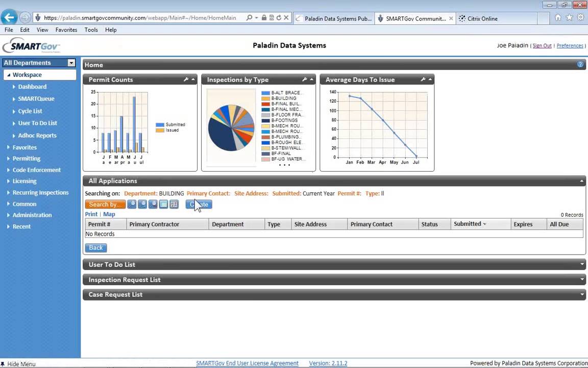Click the Refresh page icon
Viewport: 588px width, 368px height.
(x=279, y=18)
